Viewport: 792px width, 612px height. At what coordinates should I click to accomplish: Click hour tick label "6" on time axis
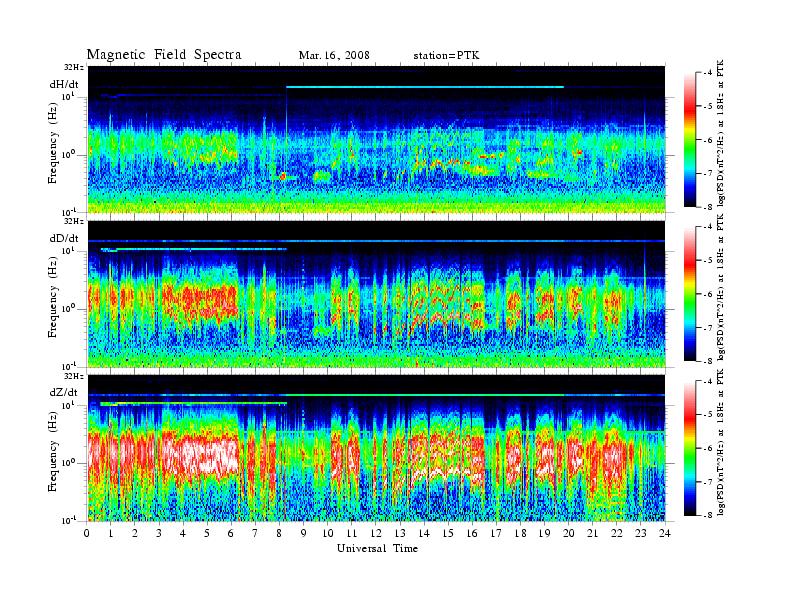coord(231,534)
